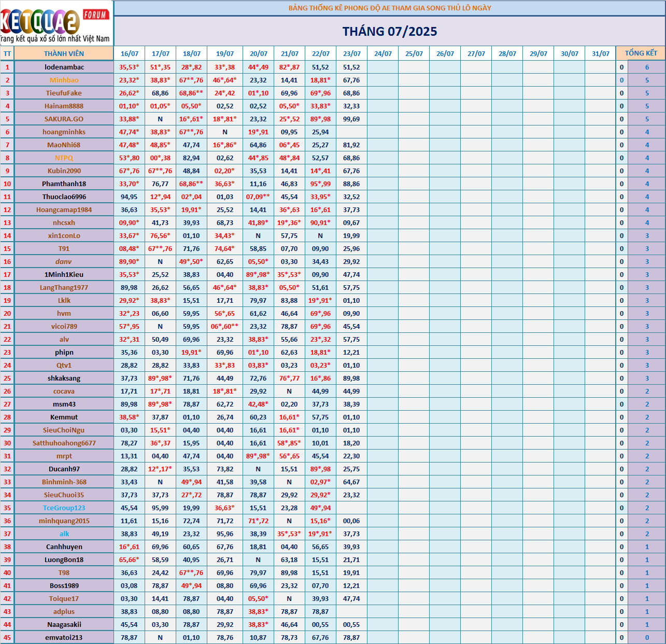666x644 pixels.
Task: Click member name Kubin2090
Action: [x=64, y=171]
